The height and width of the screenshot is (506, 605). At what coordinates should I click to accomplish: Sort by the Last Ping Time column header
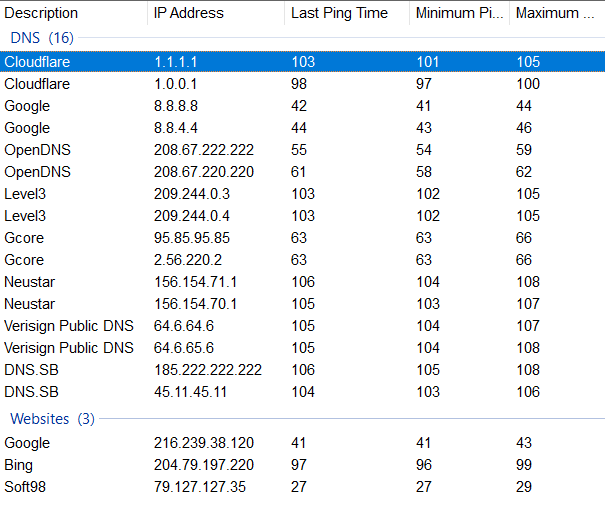pos(347,13)
